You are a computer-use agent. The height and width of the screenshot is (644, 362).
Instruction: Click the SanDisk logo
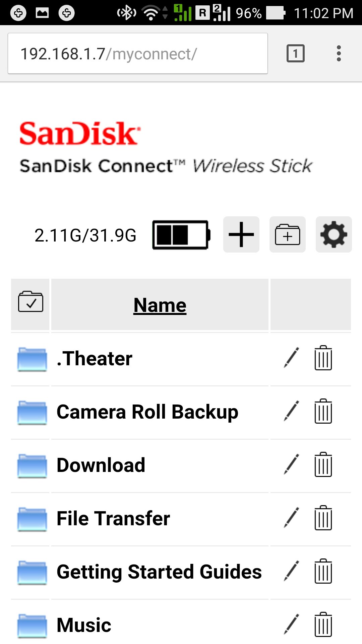click(x=80, y=133)
